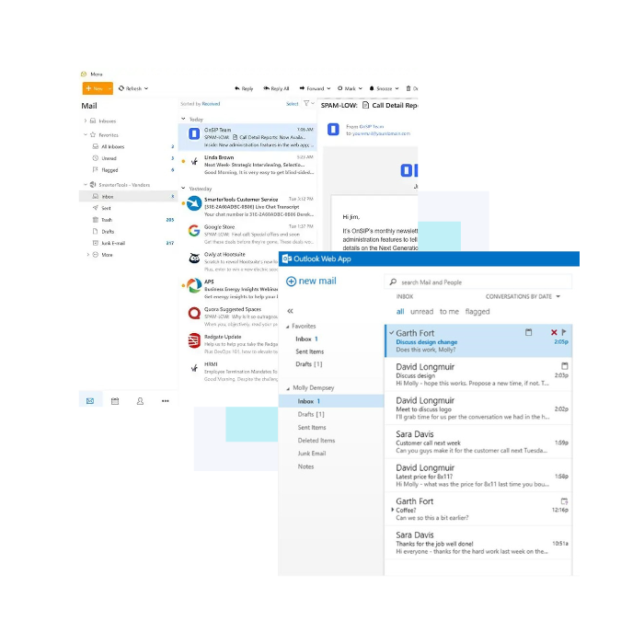This screenshot has height=644, width=644.
Task: Click the Owly at Hootsuite avatar
Action: [x=194, y=259]
